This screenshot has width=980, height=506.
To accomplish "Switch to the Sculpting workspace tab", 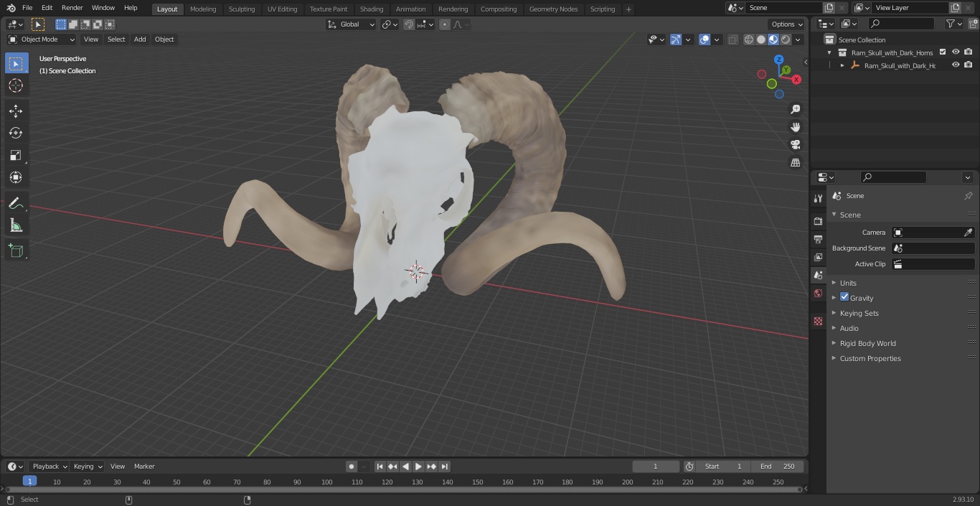I will coord(242,9).
